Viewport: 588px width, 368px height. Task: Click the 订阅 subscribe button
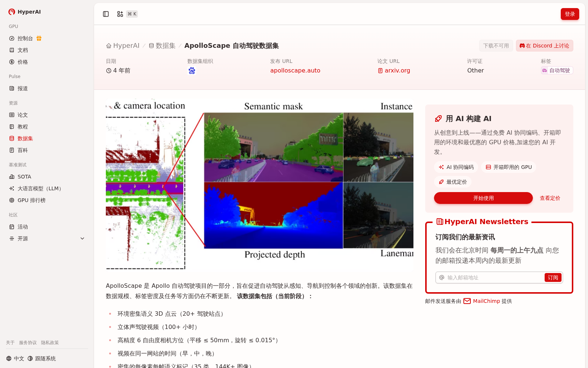pyautogui.click(x=553, y=277)
